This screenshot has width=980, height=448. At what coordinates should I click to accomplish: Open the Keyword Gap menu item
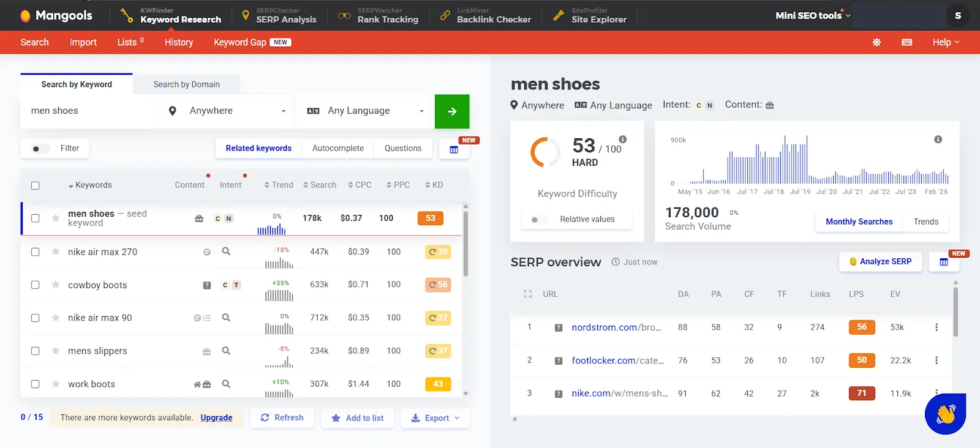pyautogui.click(x=252, y=42)
